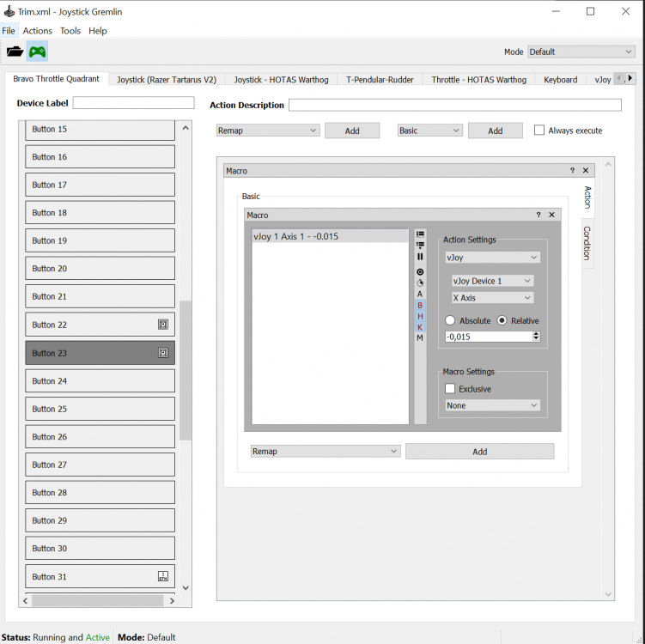The image size is (645, 644).
Task: Enable the Always execute checkbox
Action: click(539, 131)
